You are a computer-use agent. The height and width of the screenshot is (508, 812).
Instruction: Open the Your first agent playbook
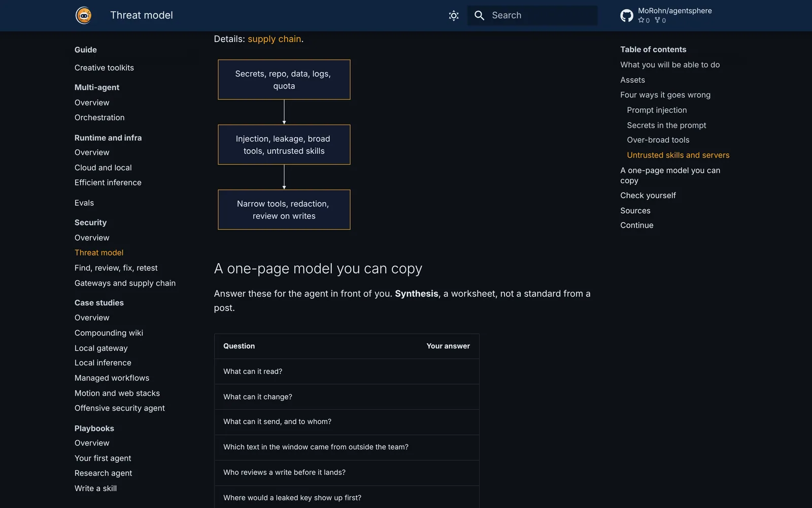tap(103, 458)
